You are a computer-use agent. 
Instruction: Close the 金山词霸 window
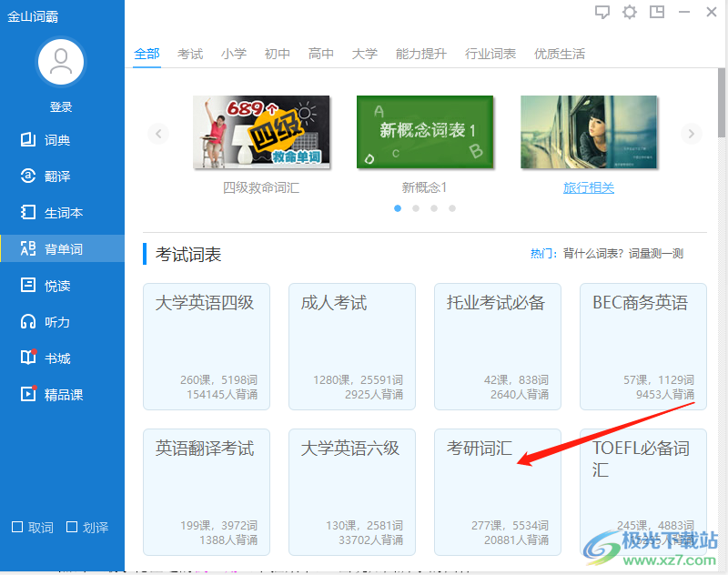712,12
